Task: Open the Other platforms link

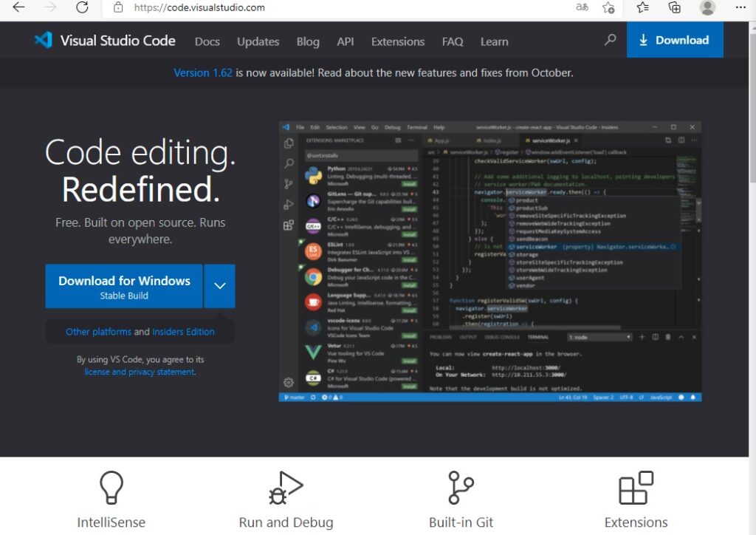Action: pyautogui.click(x=98, y=332)
